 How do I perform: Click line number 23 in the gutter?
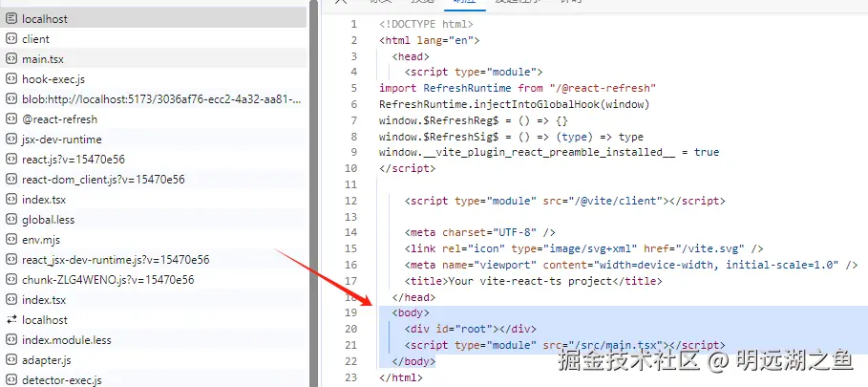(x=351, y=377)
